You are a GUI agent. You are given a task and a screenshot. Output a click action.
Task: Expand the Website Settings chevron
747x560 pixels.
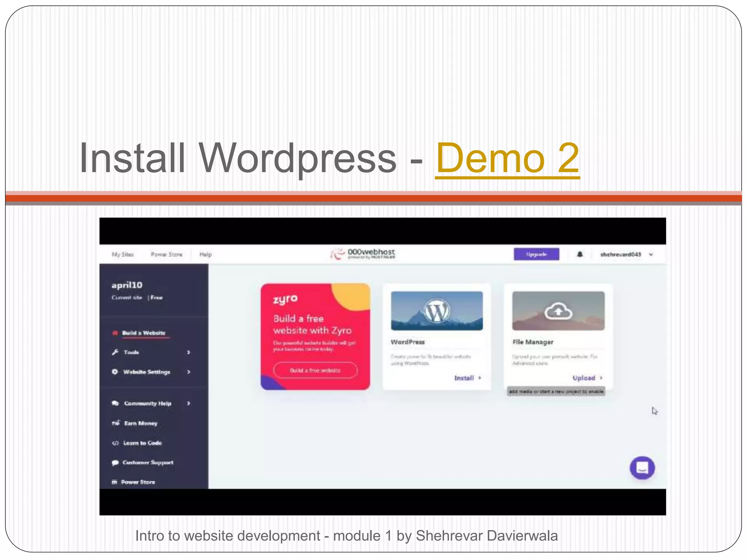click(x=189, y=372)
